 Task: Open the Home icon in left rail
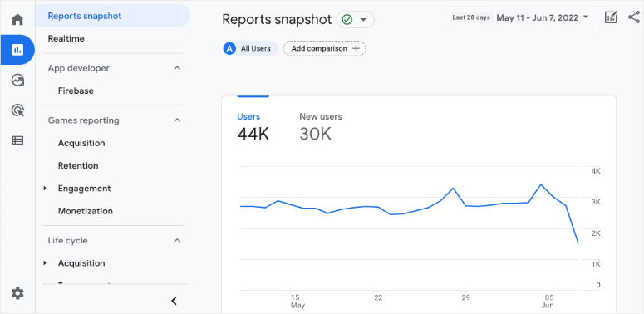coord(17,20)
